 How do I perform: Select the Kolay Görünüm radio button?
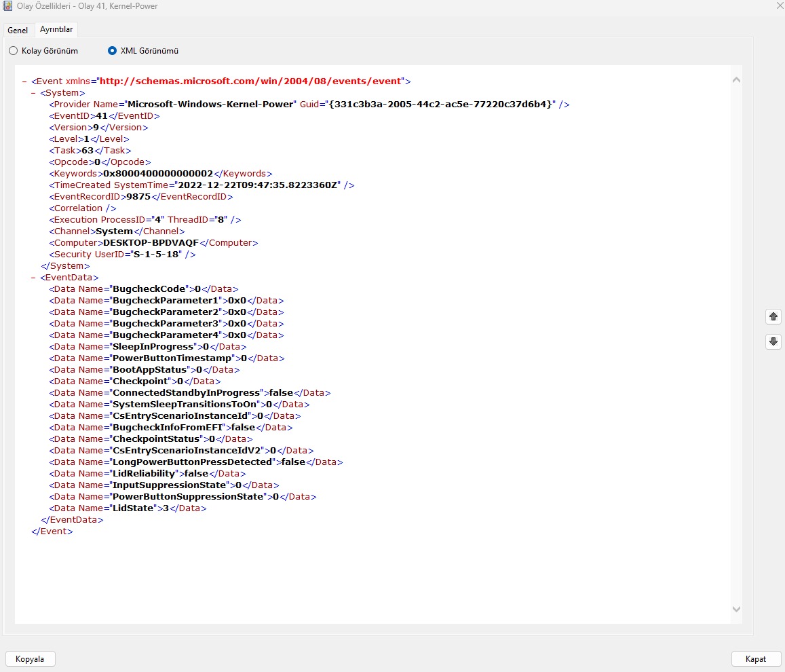tap(13, 51)
